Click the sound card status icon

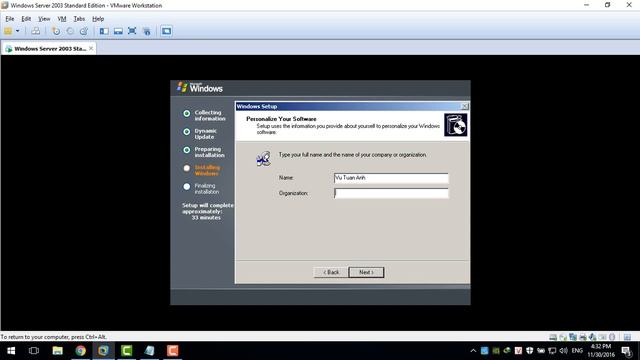tap(592, 337)
